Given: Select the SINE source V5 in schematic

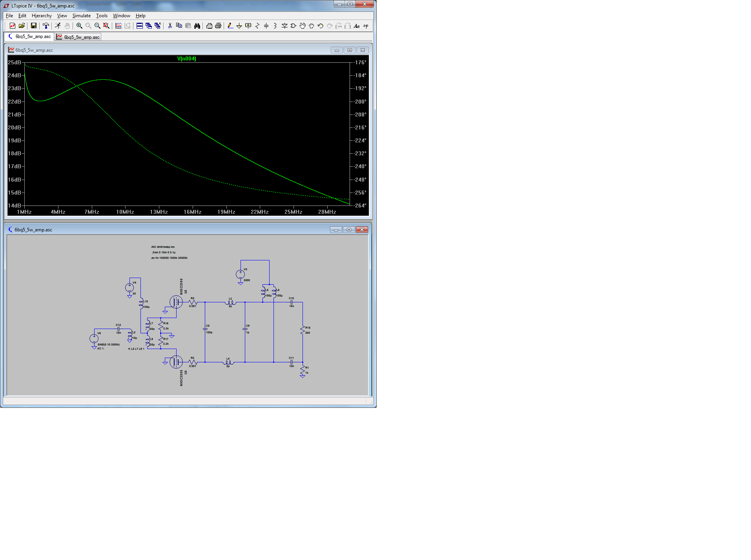Looking at the screenshot, I should (94, 338).
